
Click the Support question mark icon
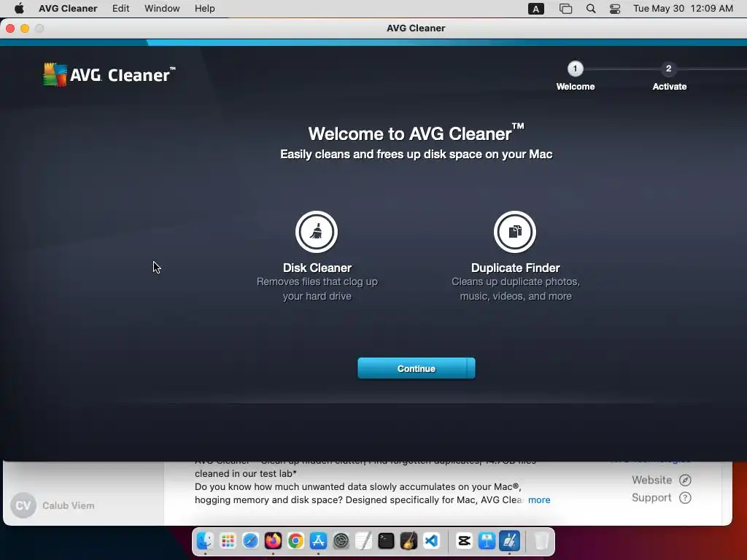(685, 497)
